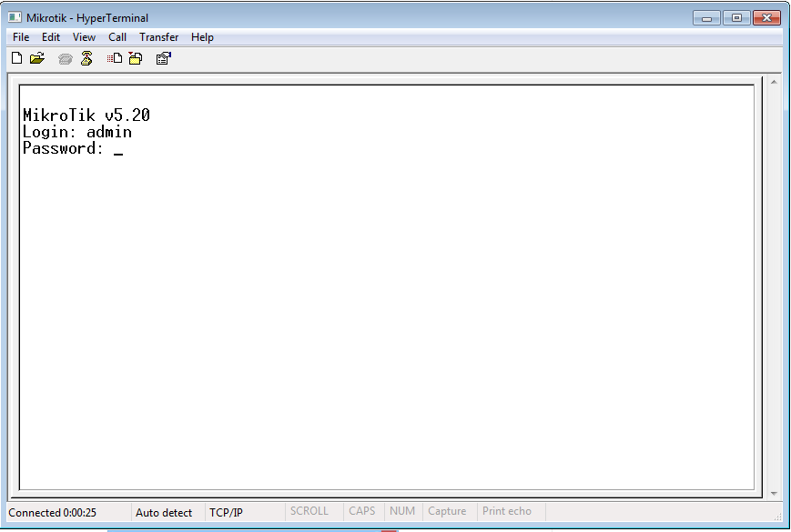Screen dimensions: 791x532
Task: Open the Call menu
Action: pyautogui.click(x=117, y=37)
